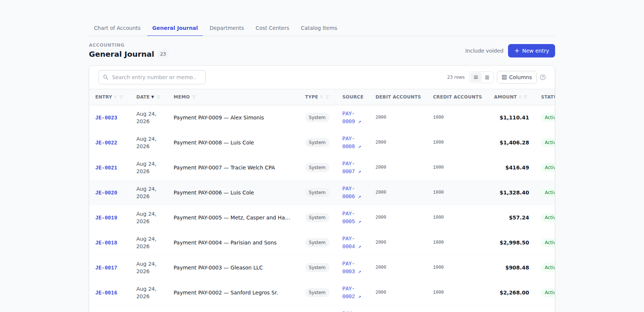
Task: Switch to the Departments tab
Action: pos(227,28)
